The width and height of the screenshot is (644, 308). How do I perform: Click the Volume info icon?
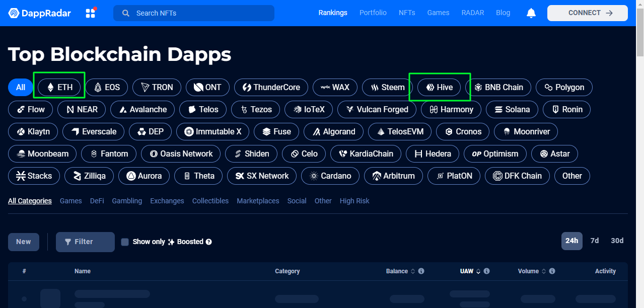pos(552,271)
